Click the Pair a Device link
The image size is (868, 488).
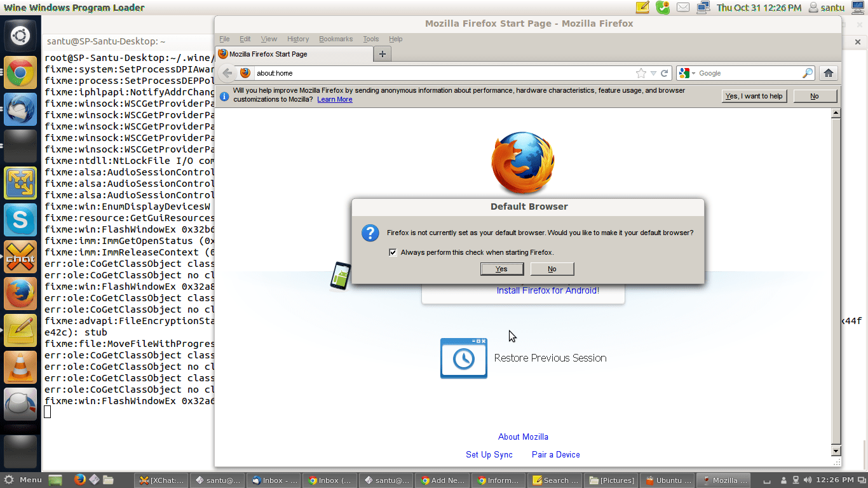click(x=556, y=454)
